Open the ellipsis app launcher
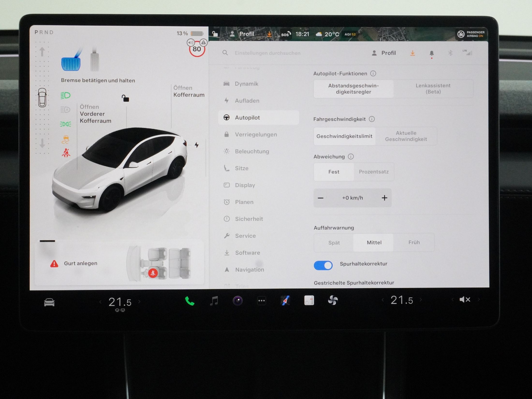The image size is (532, 399). [x=261, y=301]
